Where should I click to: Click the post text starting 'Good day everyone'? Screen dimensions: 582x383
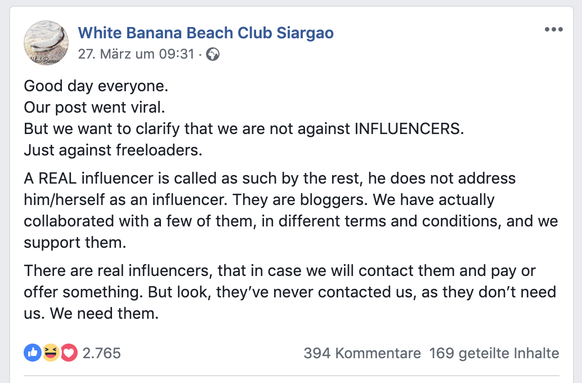96,86
